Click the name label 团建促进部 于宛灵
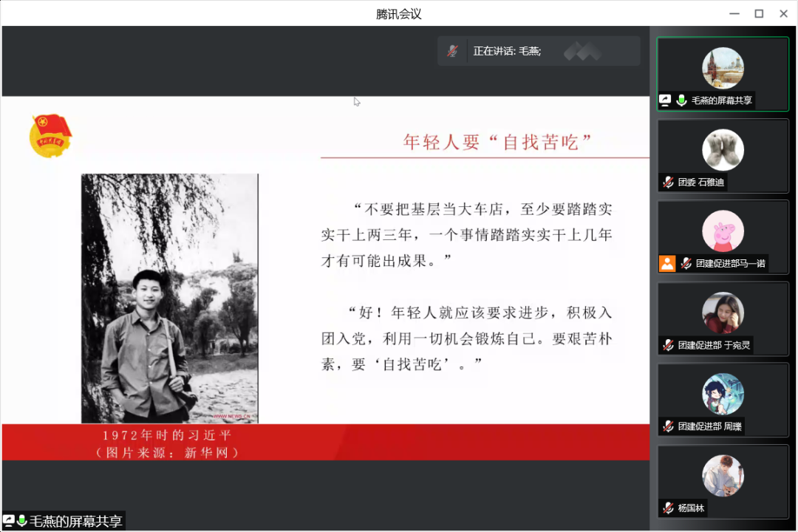This screenshot has width=798, height=532. pyautogui.click(x=714, y=345)
